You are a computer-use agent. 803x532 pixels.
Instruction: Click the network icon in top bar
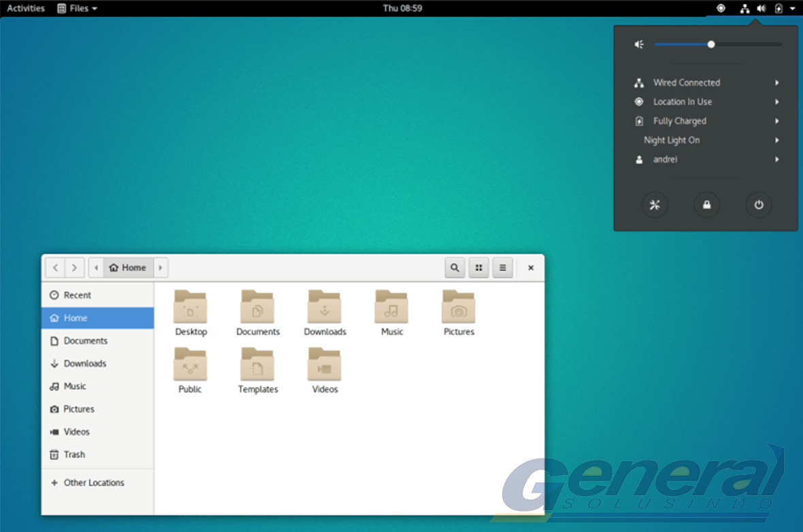coord(744,8)
